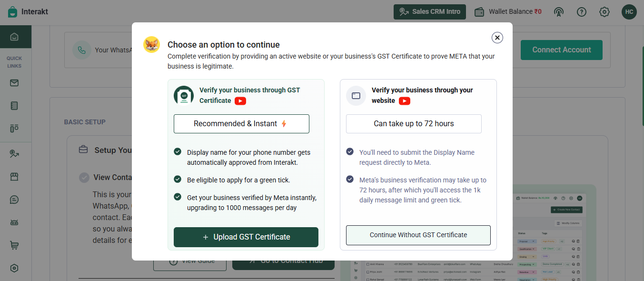Open the chat bubble sidebar icon
The image size is (644, 281).
pos(14,200)
